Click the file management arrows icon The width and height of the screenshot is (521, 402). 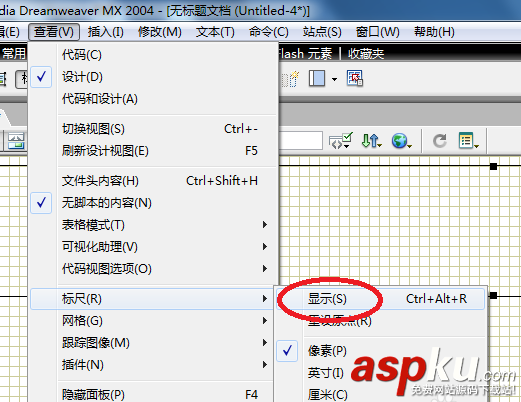tap(371, 141)
